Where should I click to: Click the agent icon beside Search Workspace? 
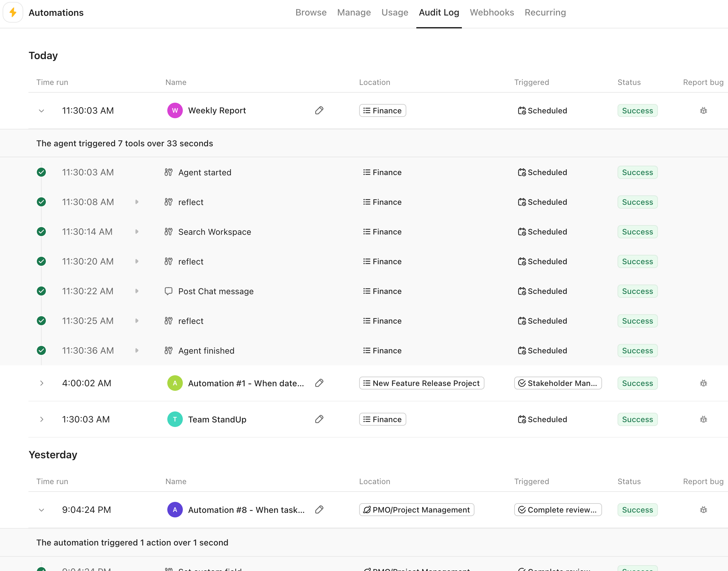(x=169, y=231)
